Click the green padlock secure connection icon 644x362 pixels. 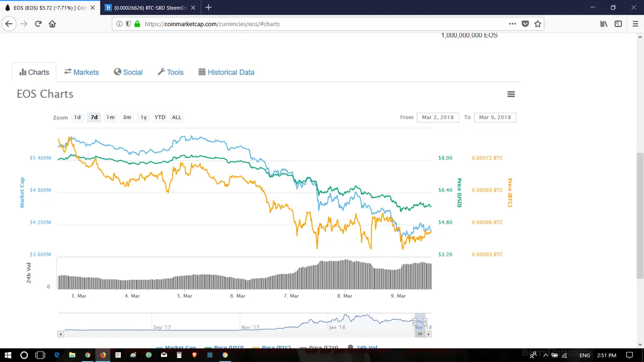click(x=137, y=24)
